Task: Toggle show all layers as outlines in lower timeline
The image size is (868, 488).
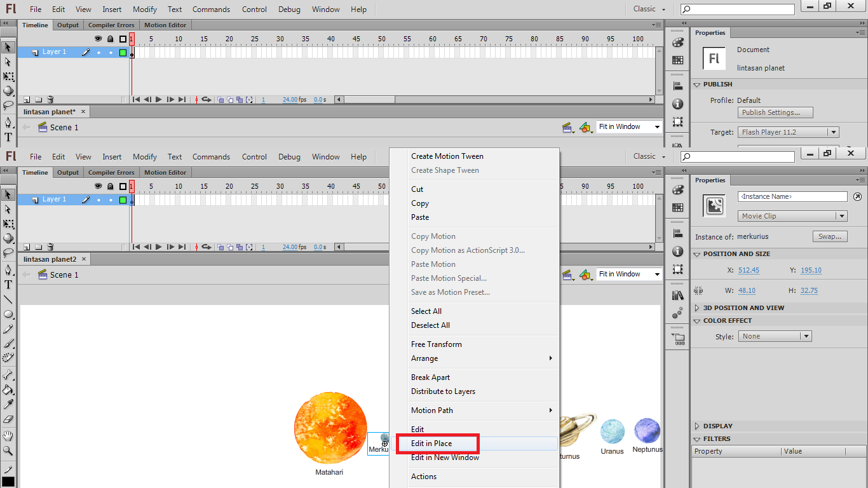Action: pyautogui.click(x=123, y=186)
